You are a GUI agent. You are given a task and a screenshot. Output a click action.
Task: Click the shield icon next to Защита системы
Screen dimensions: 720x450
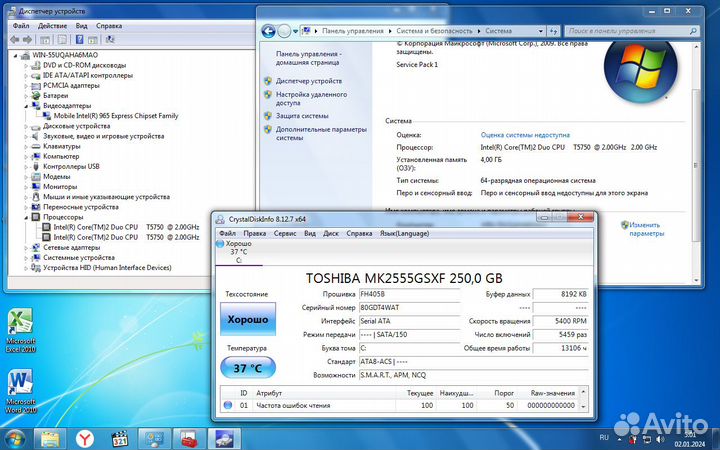pos(268,116)
